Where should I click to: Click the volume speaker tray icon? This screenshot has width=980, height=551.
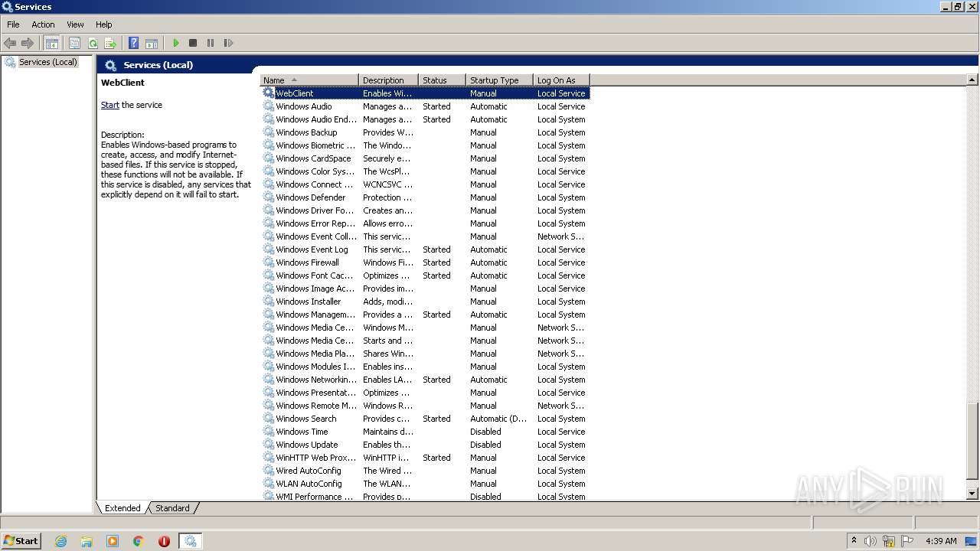(871, 541)
